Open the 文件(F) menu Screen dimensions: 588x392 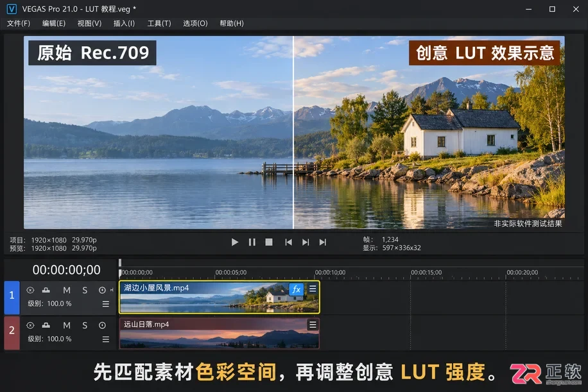click(19, 23)
